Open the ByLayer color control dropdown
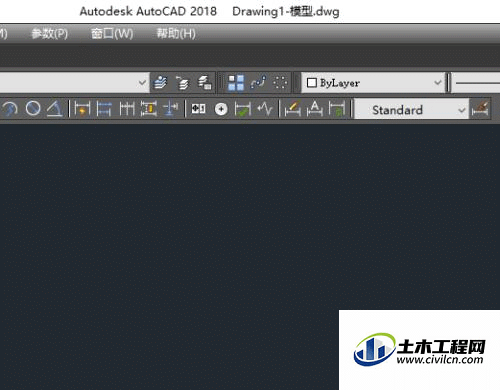Screen dimensions: 500x390 click(373, 83)
